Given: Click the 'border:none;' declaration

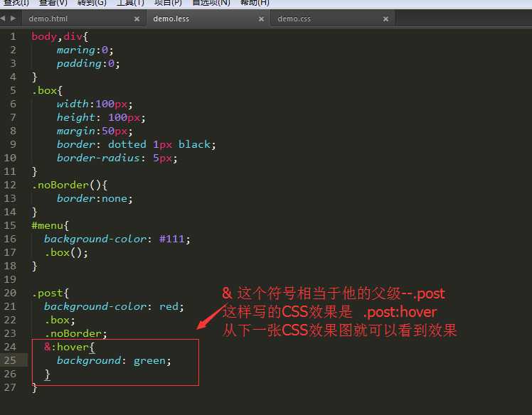Looking at the screenshot, I should 95,199.
